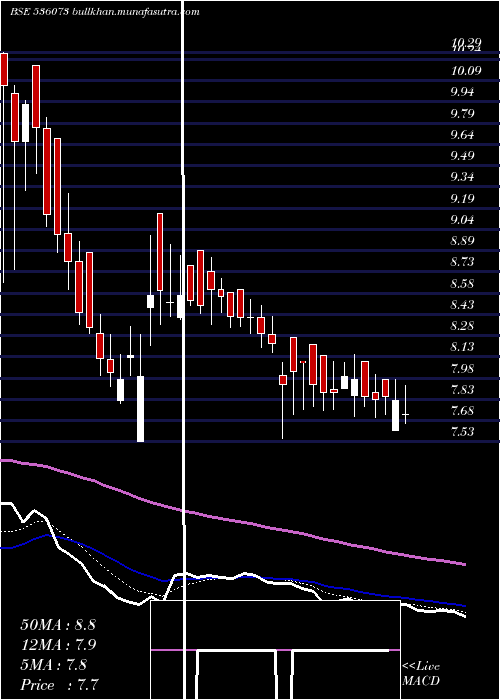This screenshot has height=700, width=500.
Task: Click the 8.58 price axis label
Action: [462, 284]
